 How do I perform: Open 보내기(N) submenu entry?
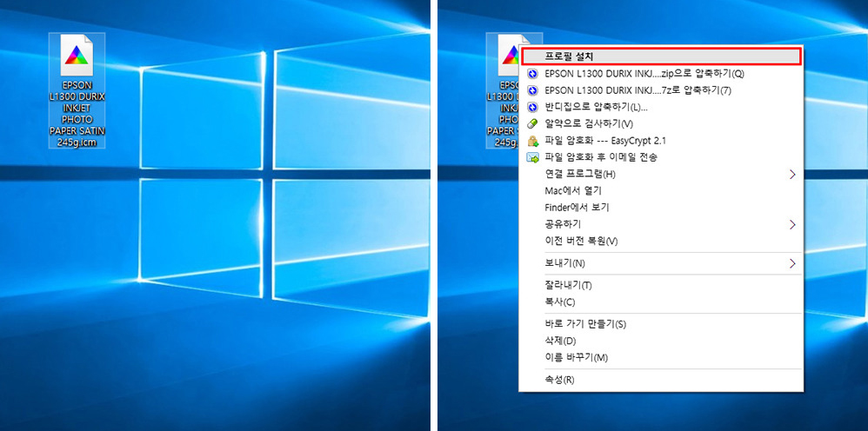click(660, 263)
